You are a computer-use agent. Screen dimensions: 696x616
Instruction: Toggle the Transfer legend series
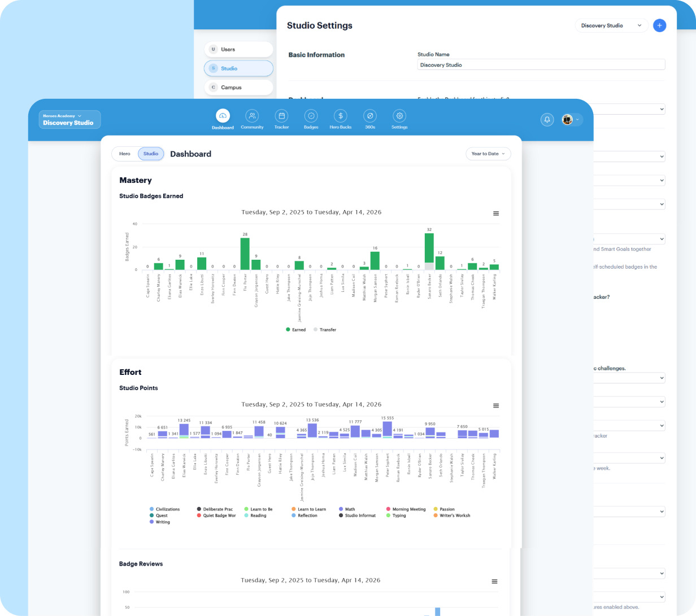(325, 330)
